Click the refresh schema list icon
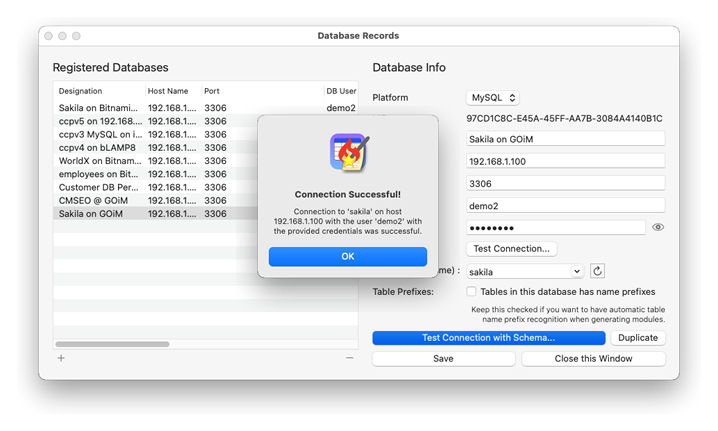This screenshot has height=431, width=718. (597, 271)
